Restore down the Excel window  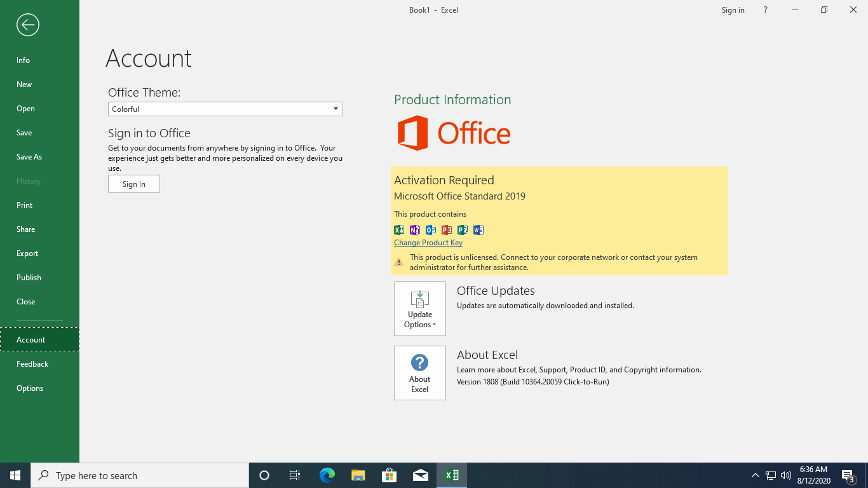(824, 10)
